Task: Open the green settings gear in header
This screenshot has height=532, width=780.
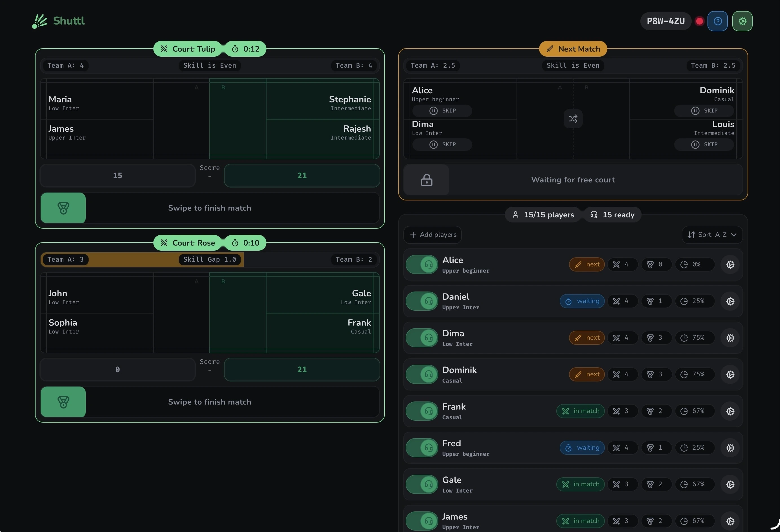Action: 742,21
